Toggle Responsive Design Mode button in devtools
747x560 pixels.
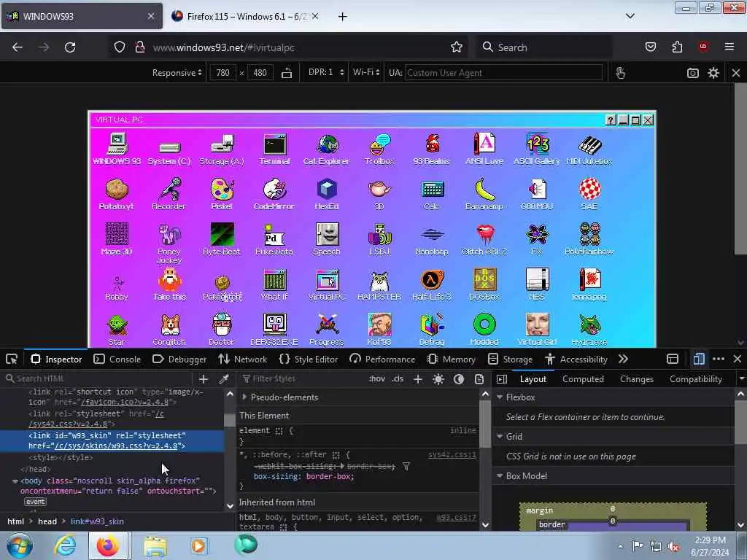coord(698,359)
